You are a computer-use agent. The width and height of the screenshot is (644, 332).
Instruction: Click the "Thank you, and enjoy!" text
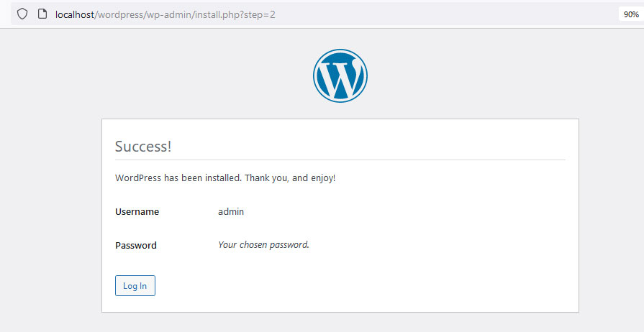290,178
